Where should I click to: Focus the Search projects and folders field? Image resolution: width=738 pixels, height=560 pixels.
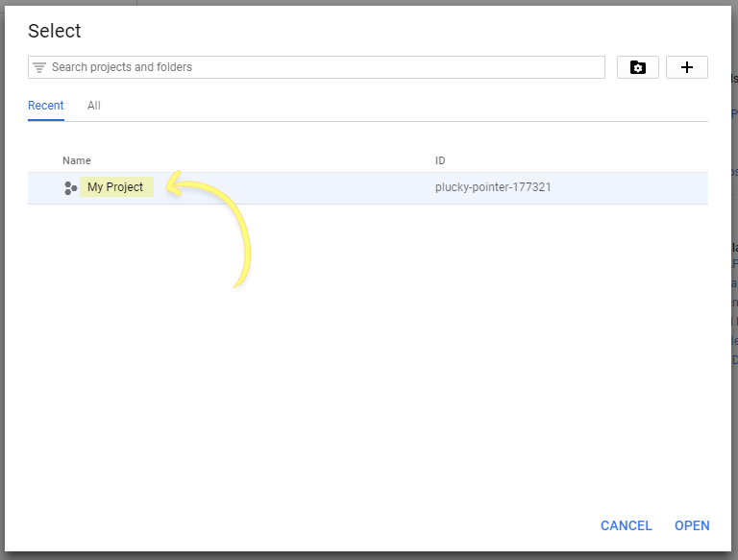pos(317,67)
